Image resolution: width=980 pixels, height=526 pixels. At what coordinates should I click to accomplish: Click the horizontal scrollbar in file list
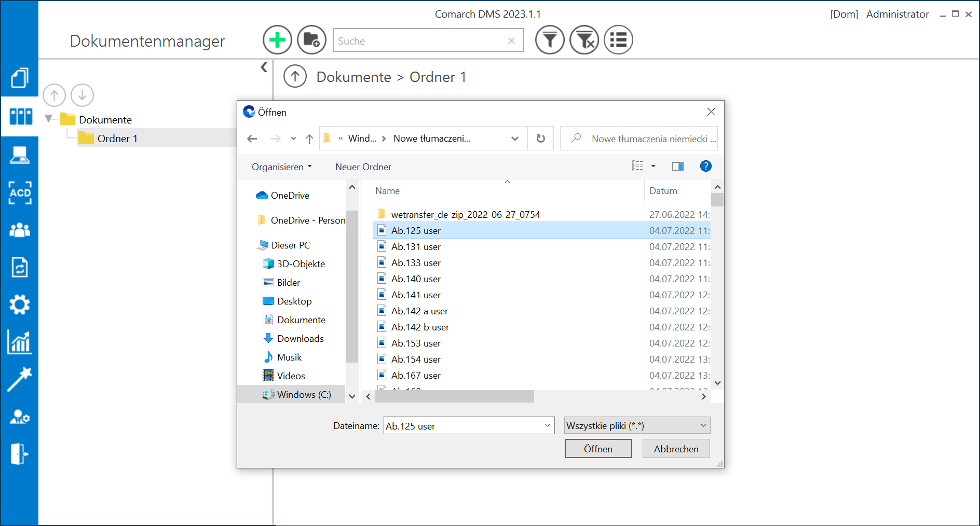click(x=455, y=396)
